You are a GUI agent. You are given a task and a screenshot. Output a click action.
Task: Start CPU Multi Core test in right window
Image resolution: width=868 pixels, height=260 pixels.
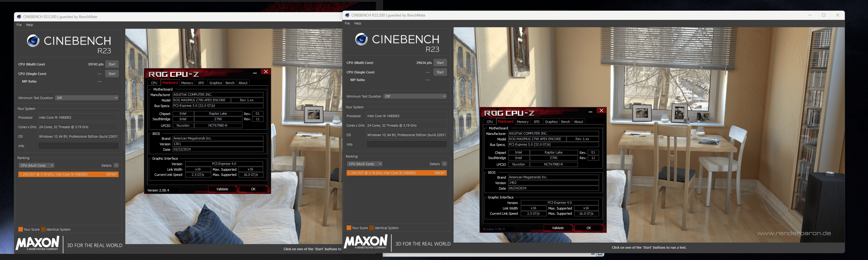[x=440, y=63]
